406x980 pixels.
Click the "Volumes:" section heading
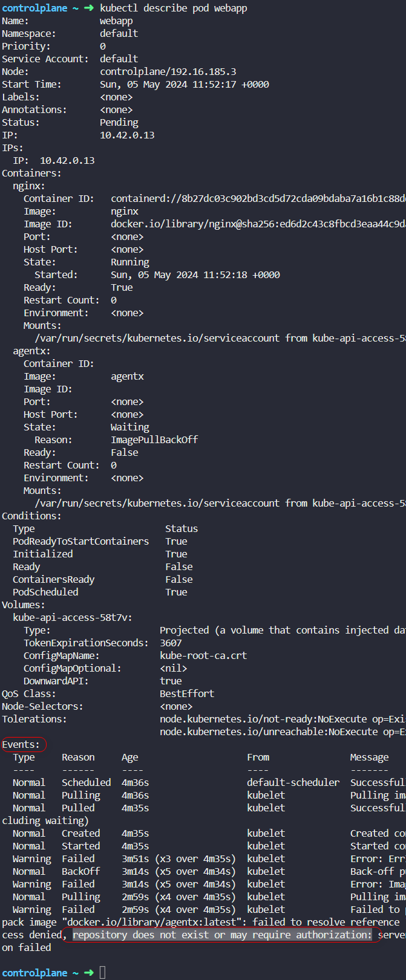click(23, 605)
